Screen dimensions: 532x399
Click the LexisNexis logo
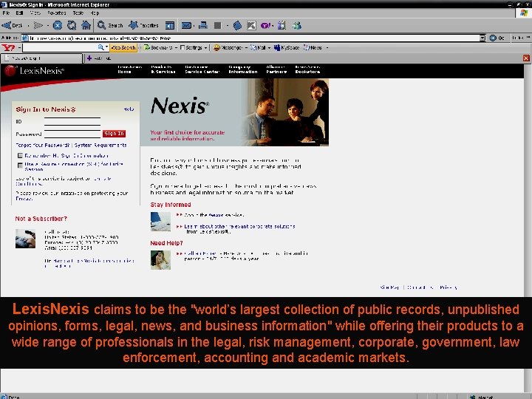point(34,71)
